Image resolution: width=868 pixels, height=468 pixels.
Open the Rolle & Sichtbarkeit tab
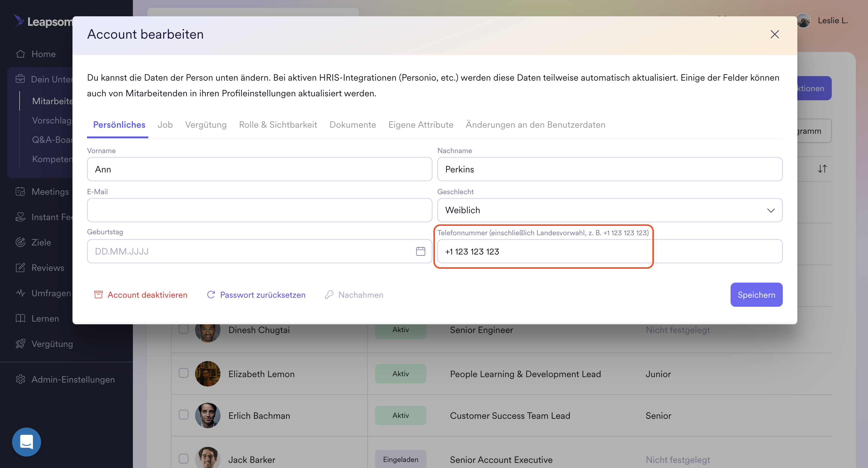pos(278,125)
